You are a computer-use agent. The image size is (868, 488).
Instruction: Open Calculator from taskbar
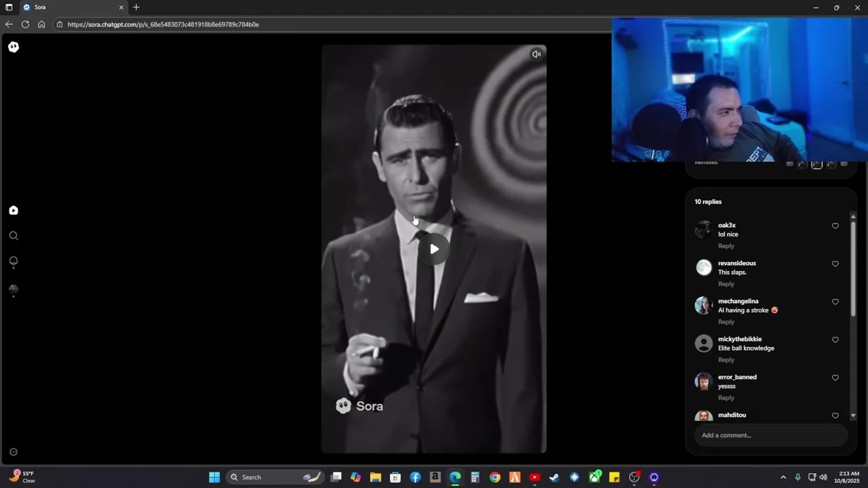pos(475,477)
